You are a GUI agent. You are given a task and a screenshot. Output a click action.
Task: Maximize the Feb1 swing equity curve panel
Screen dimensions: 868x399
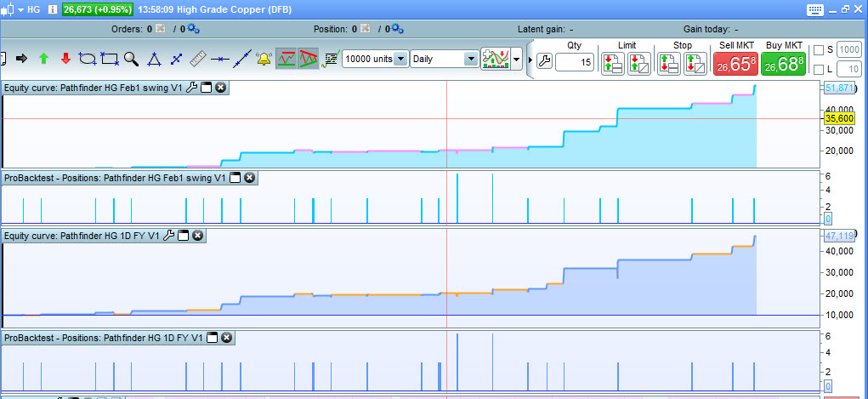[x=206, y=87]
